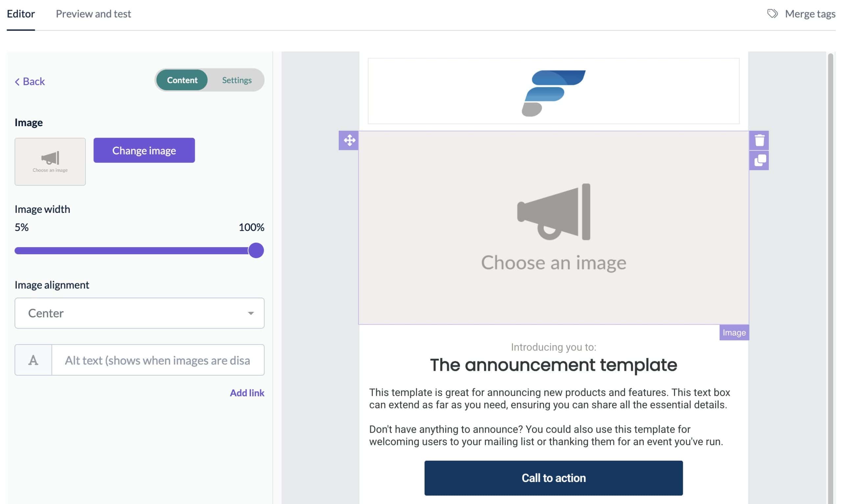Click the back arrow icon in editor panel

tap(17, 81)
